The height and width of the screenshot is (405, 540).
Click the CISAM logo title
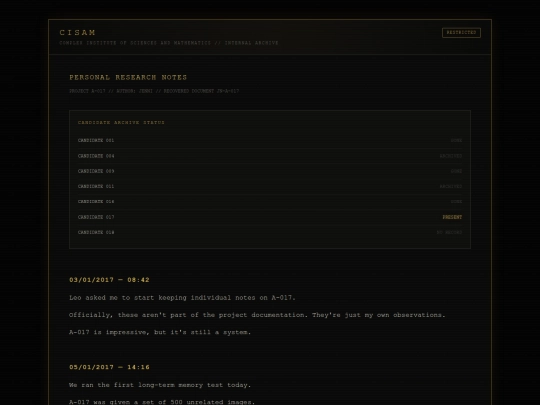[x=77, y=32]
